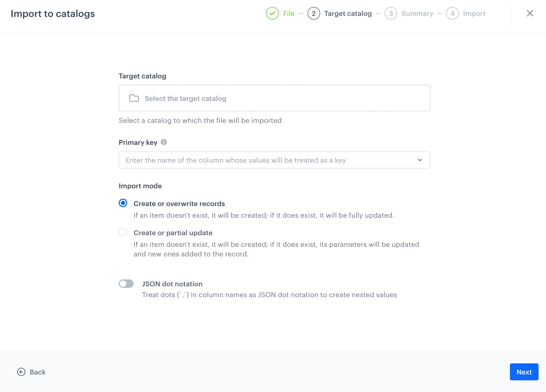Click the step 3 Summary circle icon
Image resolution: width=546 pixels, height=392 pixels.
pyautogui.click(x=391, y=14)
